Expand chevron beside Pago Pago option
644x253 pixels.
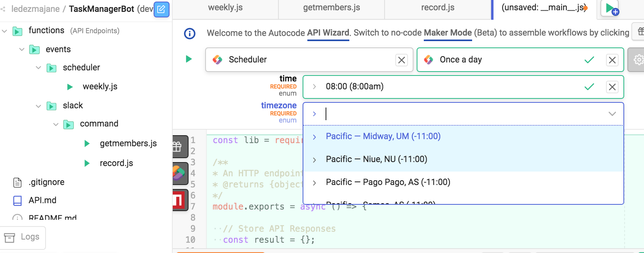click(314, 183)
